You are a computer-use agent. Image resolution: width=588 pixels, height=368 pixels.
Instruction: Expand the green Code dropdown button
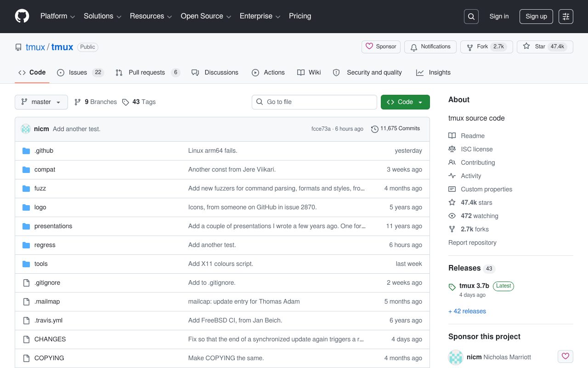pos(405,102)
